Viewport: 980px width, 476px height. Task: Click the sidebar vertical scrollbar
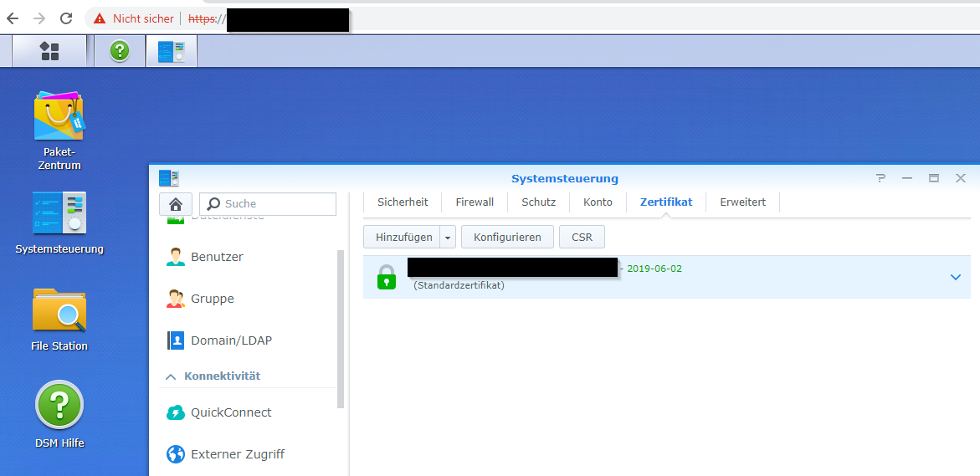341,328
